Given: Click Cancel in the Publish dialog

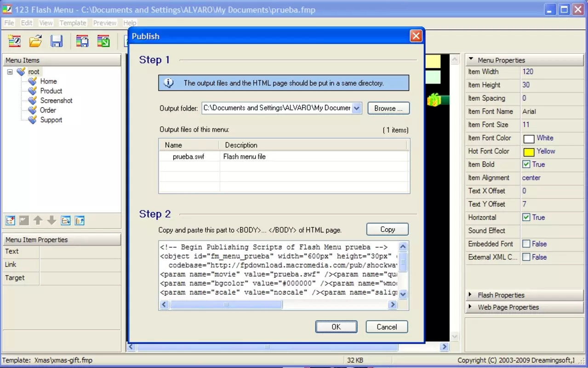Looking at the screenshot, I should coord(387,327).
